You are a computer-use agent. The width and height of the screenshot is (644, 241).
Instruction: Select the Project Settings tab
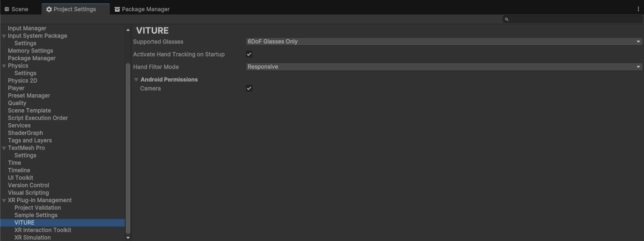(x=75, y=9)
